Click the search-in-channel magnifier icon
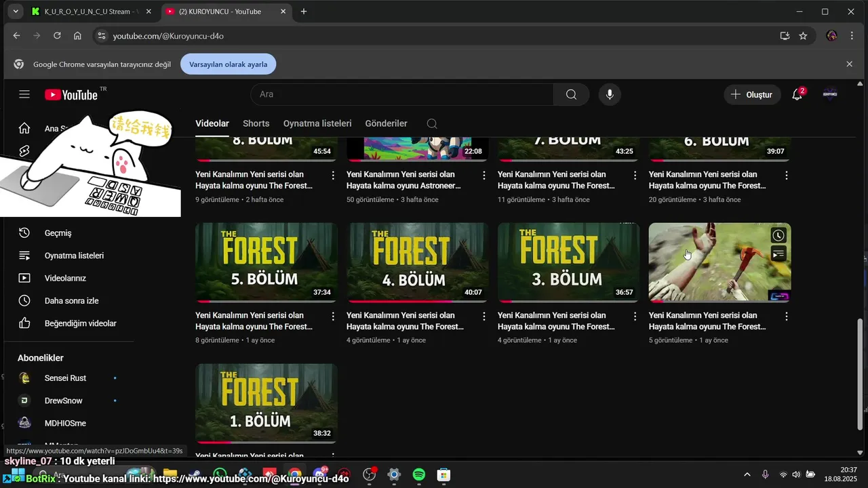Image resolution: width=868 pixels, height=488 pixels. pyautogui.click(x=432, y=123)
